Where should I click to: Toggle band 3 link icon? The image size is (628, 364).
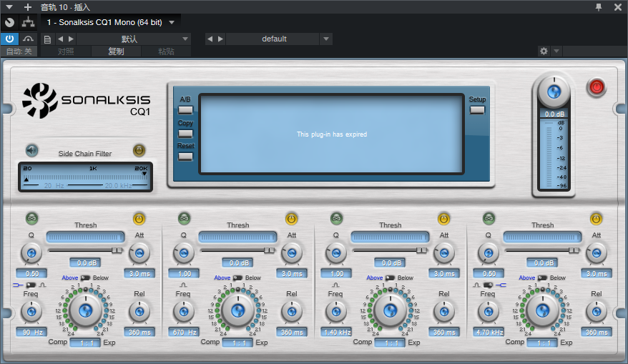pyautogui.click(x=336, y=219)
